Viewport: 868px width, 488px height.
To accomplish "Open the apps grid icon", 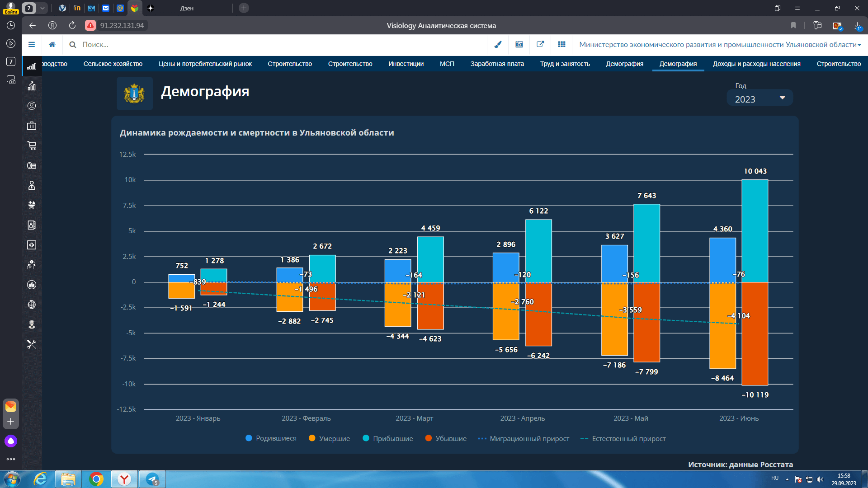I will coord(561,44).
